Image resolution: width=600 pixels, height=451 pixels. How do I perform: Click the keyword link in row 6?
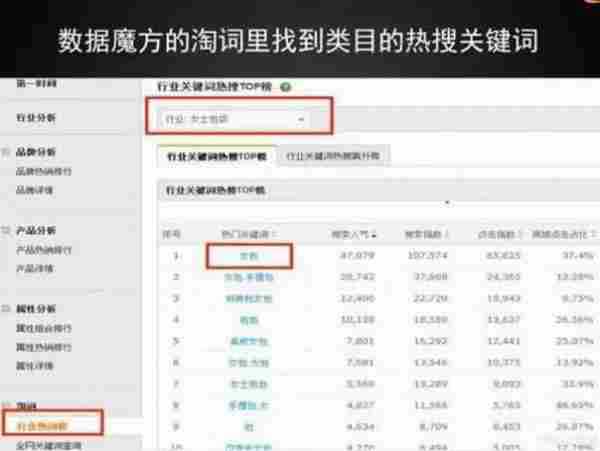[249, 363]
